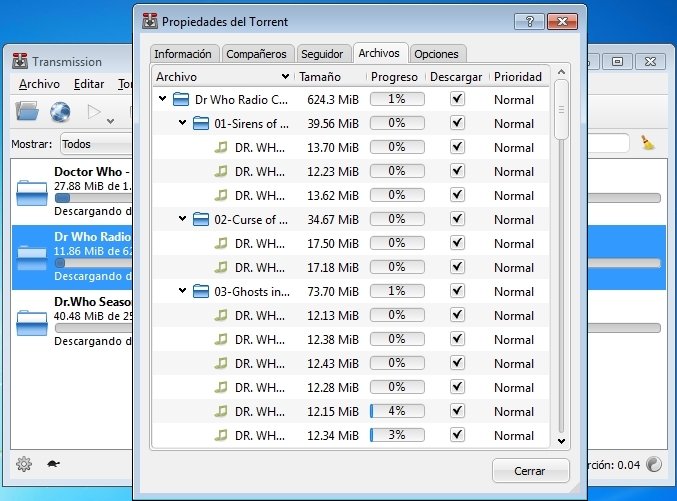Click the Open Torrent folder icon in Transmission toolbar

click(27, 111)
